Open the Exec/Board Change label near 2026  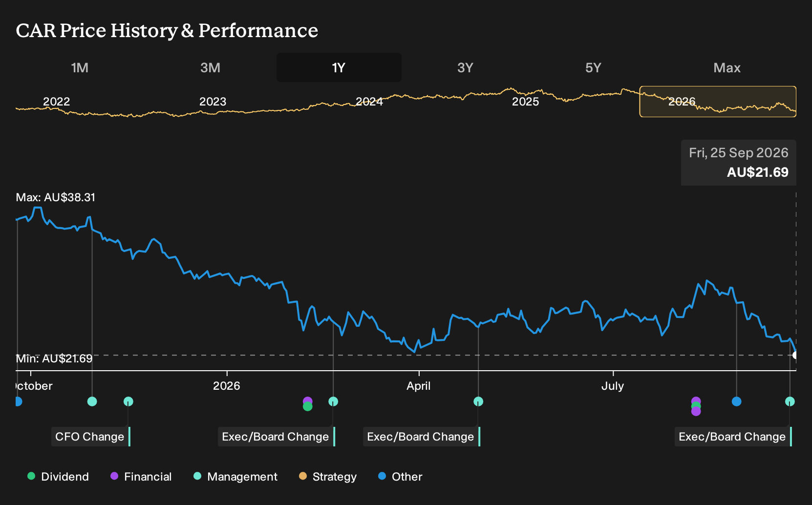coord(276,437)
